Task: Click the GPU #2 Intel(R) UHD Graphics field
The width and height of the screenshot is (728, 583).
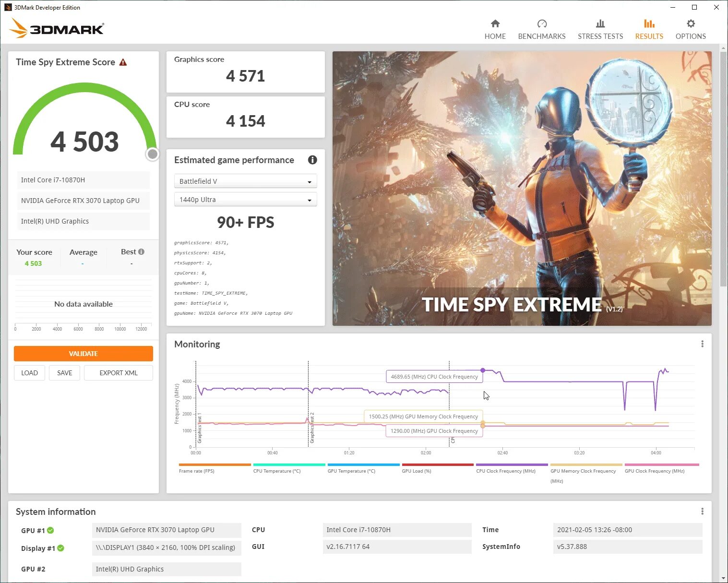Action: tap(167, 569)
